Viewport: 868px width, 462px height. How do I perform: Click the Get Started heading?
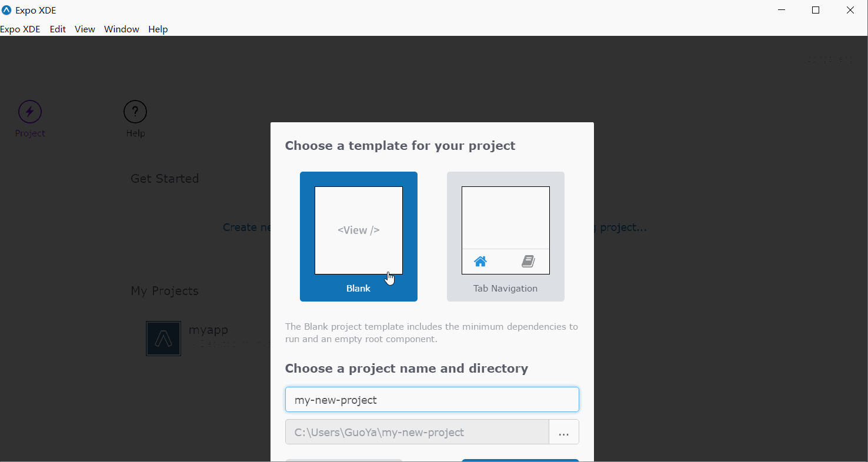[165, 179]
